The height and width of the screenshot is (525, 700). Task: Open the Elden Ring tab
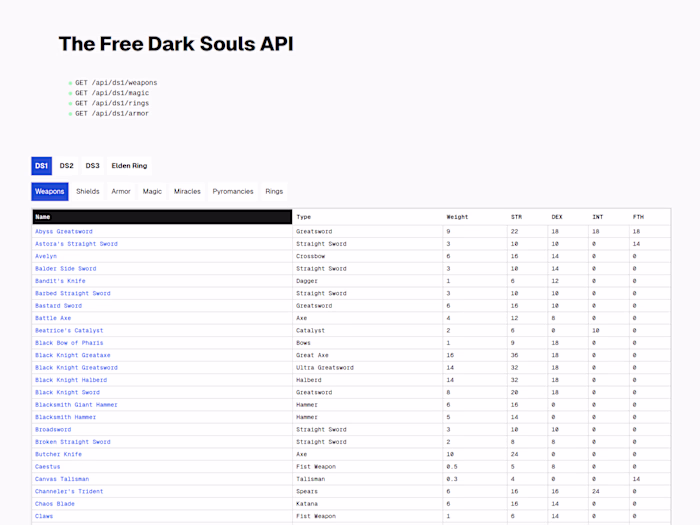coord(129,166)
